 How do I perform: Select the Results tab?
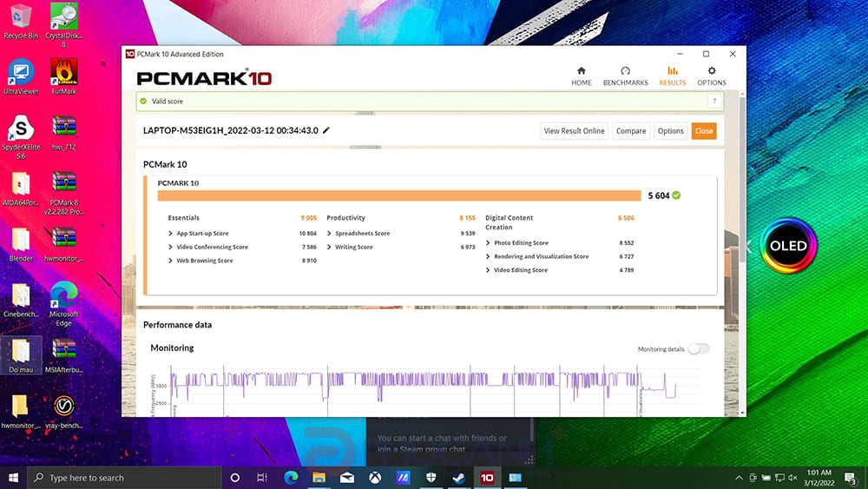coord(672,76)
